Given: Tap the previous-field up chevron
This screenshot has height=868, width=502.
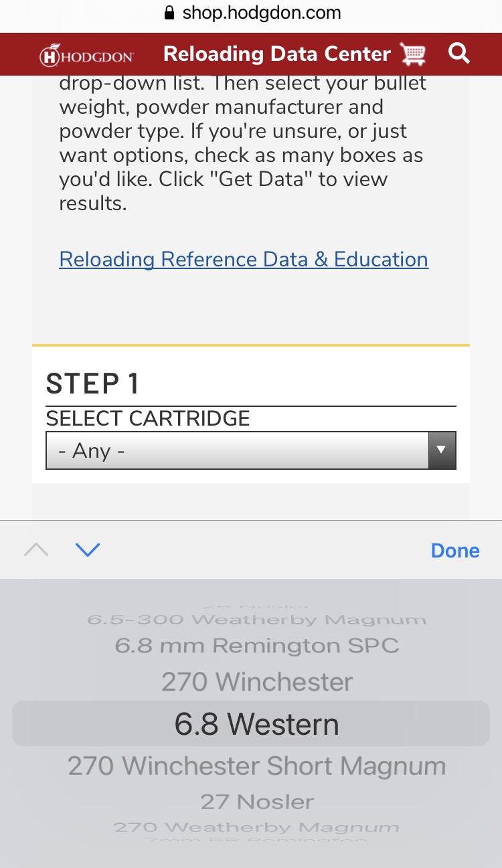Looking at the screenshot, I should pyautogui.click(x=36, y=550).
